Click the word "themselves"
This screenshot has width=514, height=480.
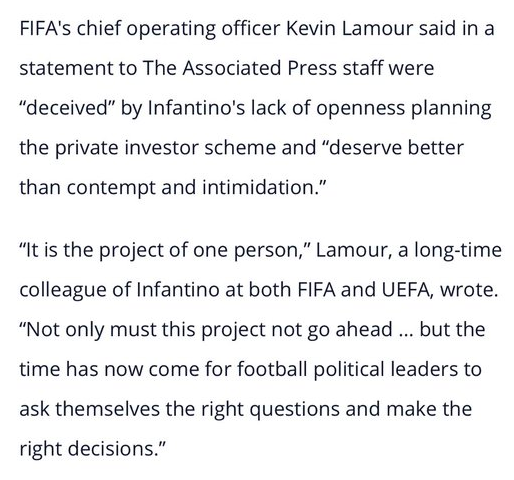pos(107,409)
